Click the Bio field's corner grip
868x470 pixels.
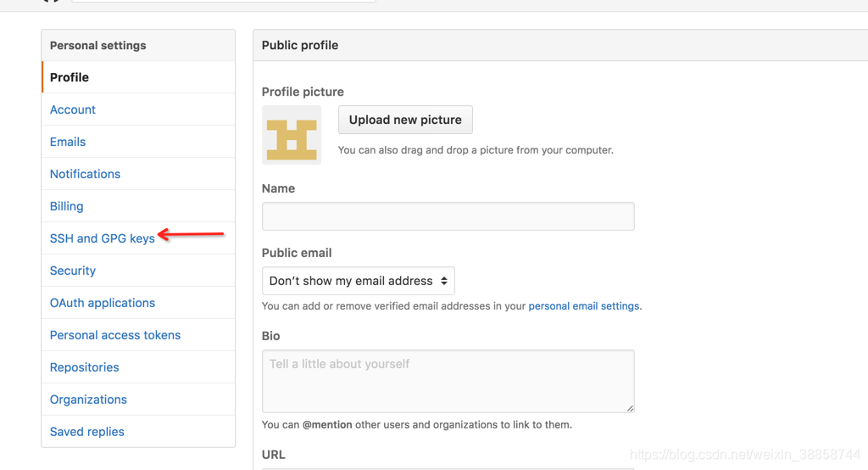(x=630, y=408)
